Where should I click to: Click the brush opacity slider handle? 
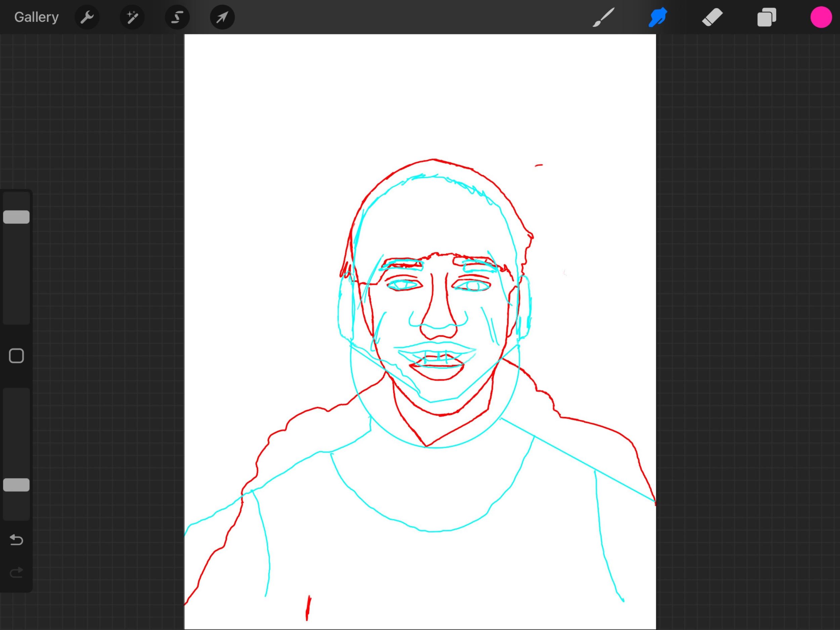click(x=16, y=485)
